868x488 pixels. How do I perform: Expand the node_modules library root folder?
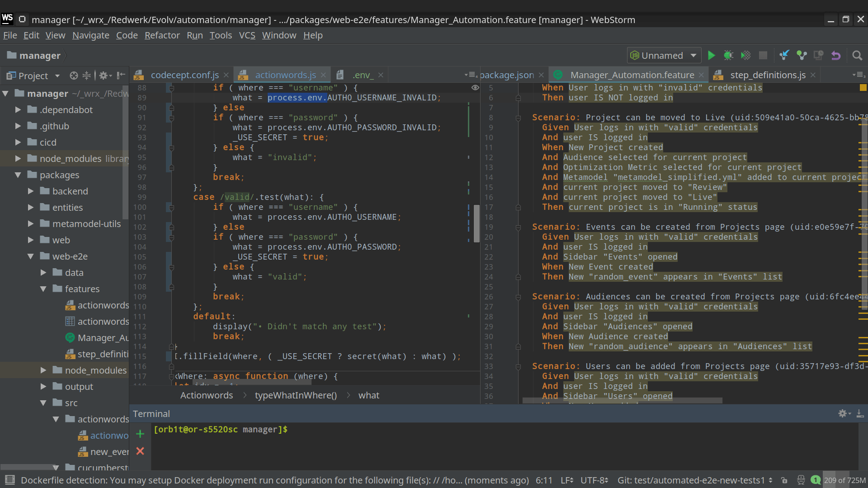[18, 158]
